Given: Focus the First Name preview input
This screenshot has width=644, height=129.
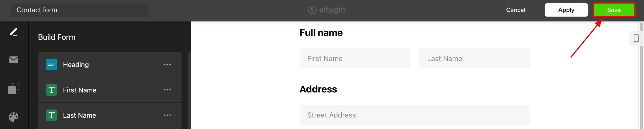Looking at the screenshot, I should coord(354,58).
